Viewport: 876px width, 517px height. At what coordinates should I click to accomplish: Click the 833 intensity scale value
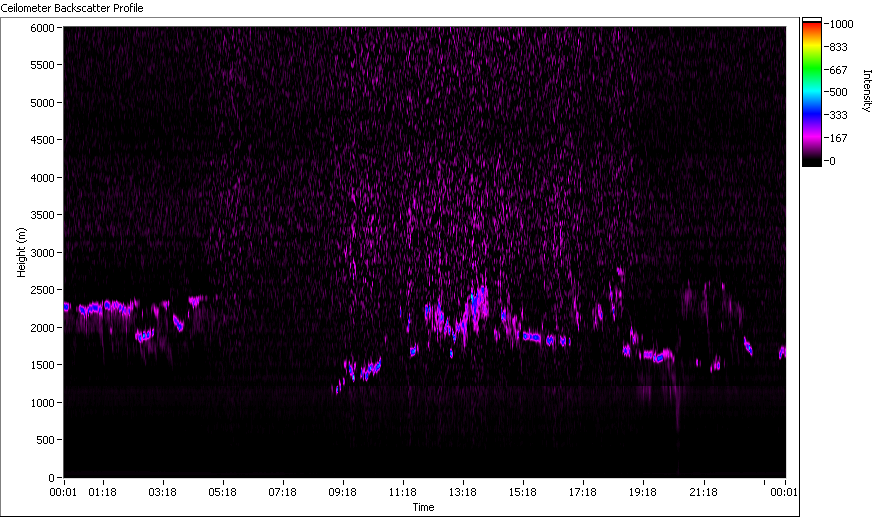tap(839, 48)
